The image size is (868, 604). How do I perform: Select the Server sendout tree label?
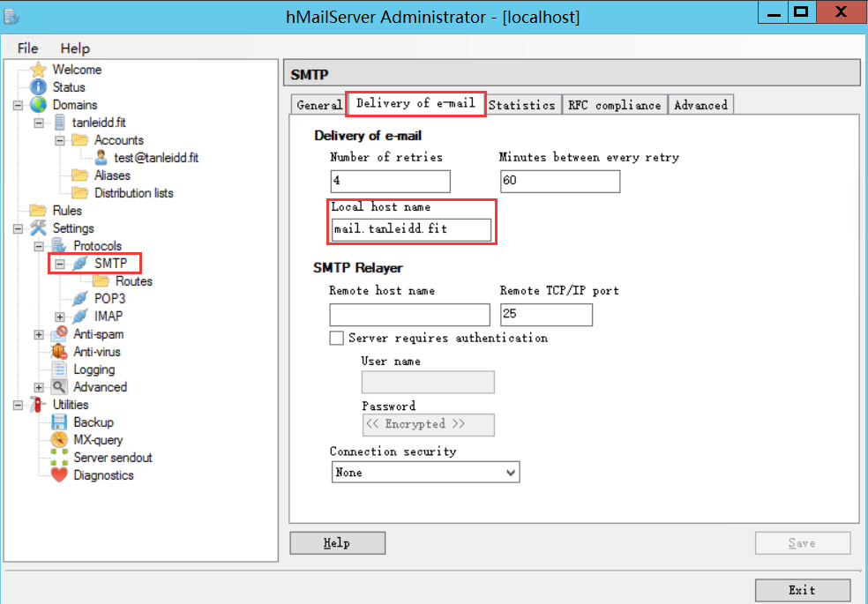[113, 458]
